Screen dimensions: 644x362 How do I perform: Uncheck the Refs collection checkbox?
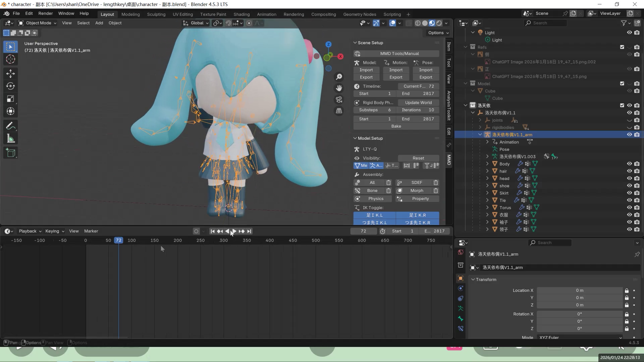[622, 47]
